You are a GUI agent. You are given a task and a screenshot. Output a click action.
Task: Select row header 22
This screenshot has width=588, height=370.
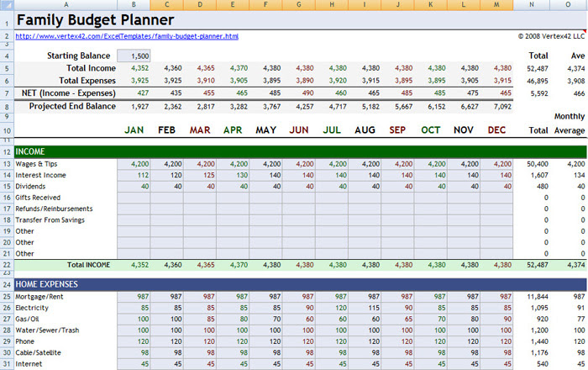7,265
